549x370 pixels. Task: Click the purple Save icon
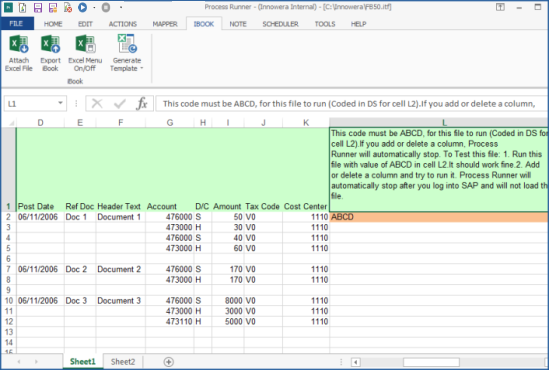click(38, 7)
